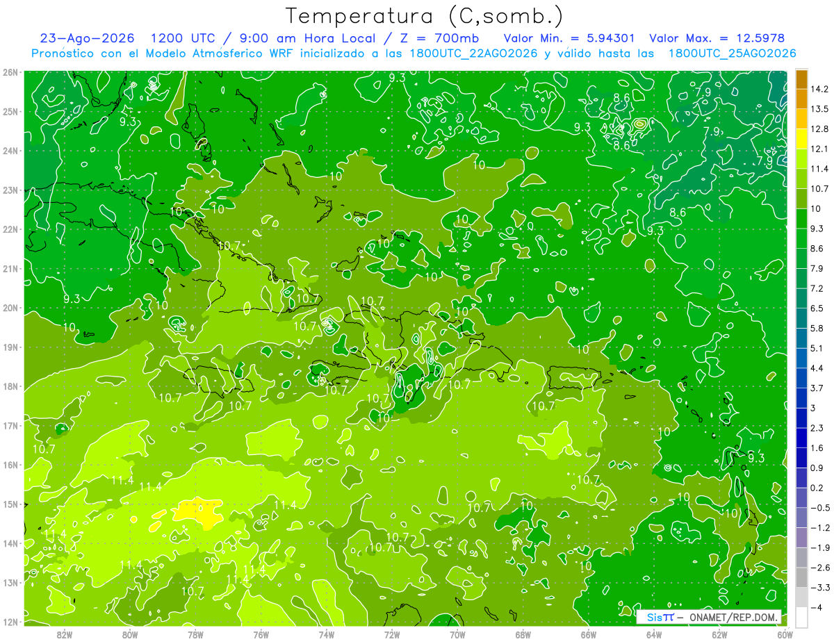Viewport: 834px width, 644px height.
Task: Click the "14N" latitude axis label
Action: click(10, 543)
